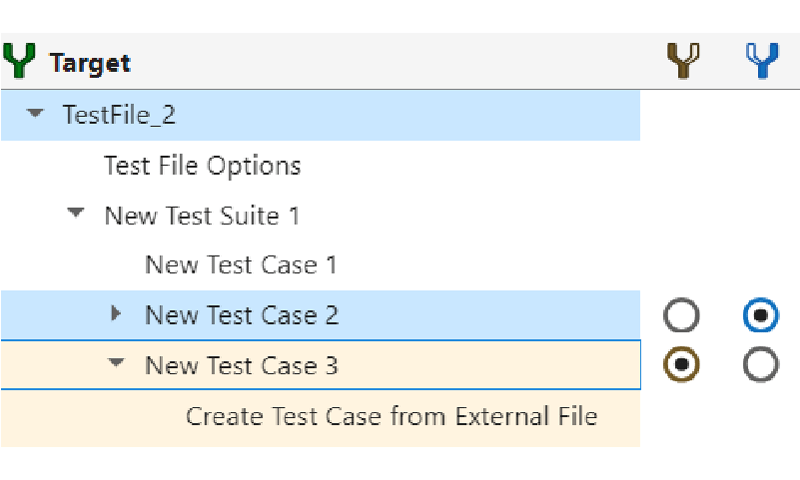Choose brown branch radio for New Test Case 3
Image resolution: width=800 pixels, height=480 pixels.
point(681,366)
